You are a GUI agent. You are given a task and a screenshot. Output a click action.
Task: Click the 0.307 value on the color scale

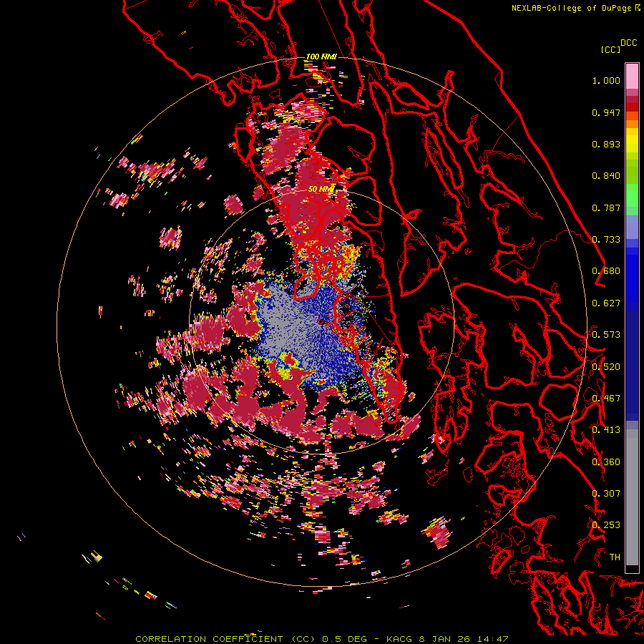(x=606, y=494)
